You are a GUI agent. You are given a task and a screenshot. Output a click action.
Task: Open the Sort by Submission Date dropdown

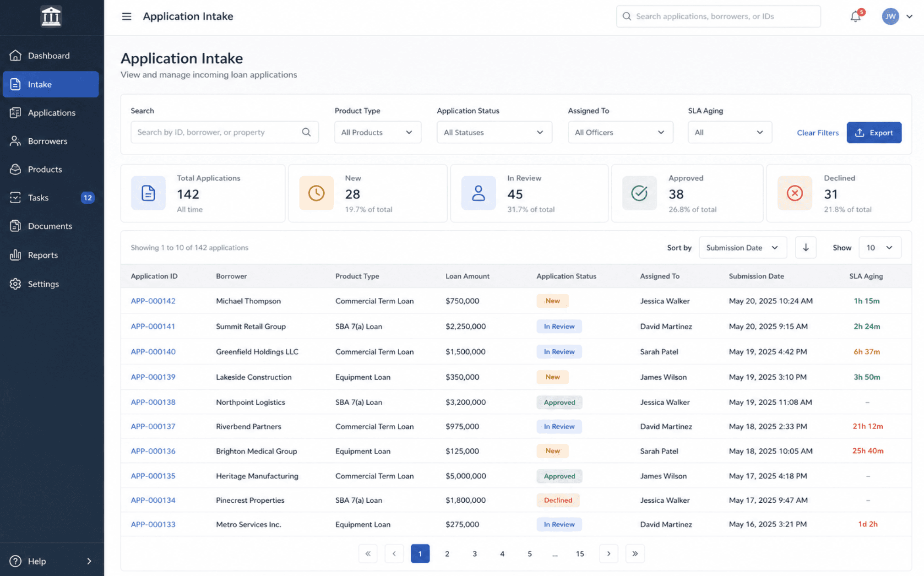pyautogui.click(x=743, y=248)
